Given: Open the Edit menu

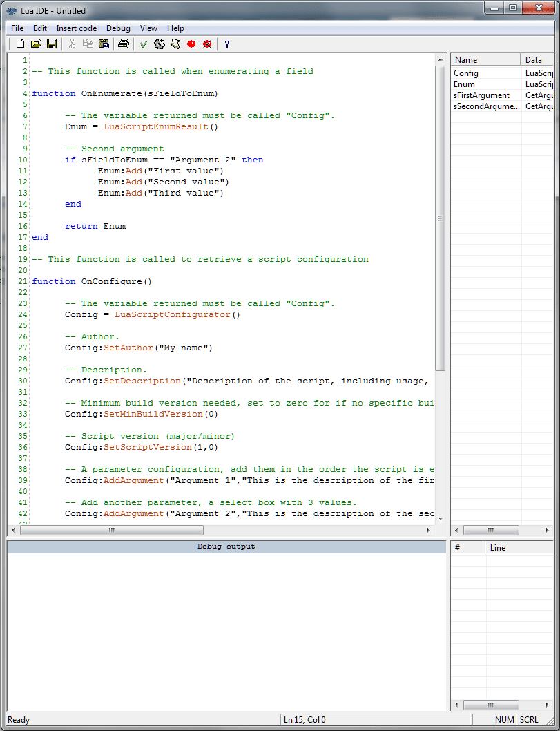Looking at the screenshot, I should (40, 28).
